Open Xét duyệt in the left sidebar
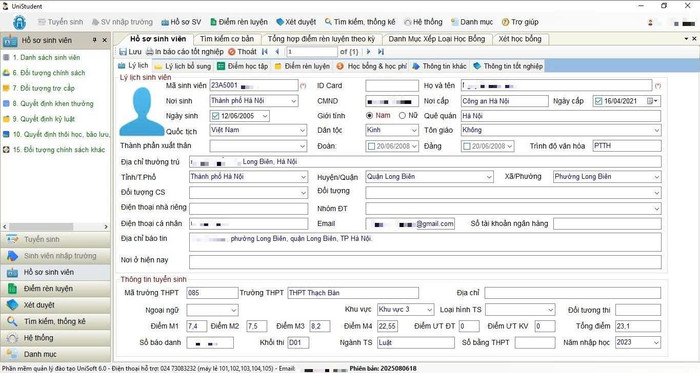This screenshot has height=373, width=700. click(55, 305)
